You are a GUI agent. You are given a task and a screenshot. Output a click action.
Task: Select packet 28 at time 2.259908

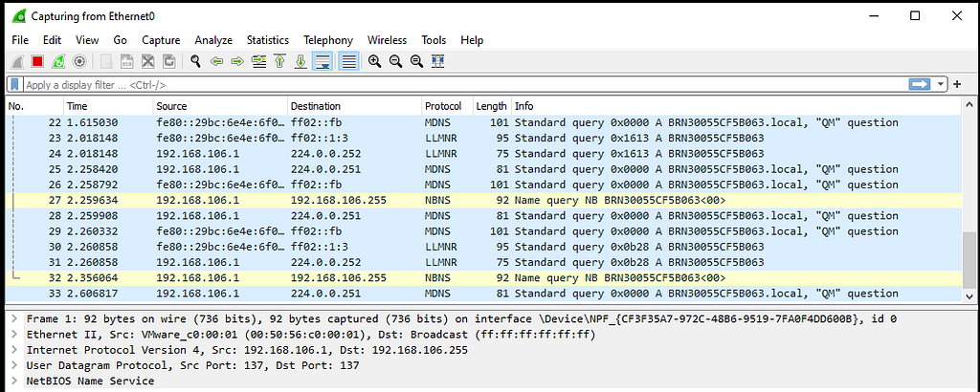[484, 216]
